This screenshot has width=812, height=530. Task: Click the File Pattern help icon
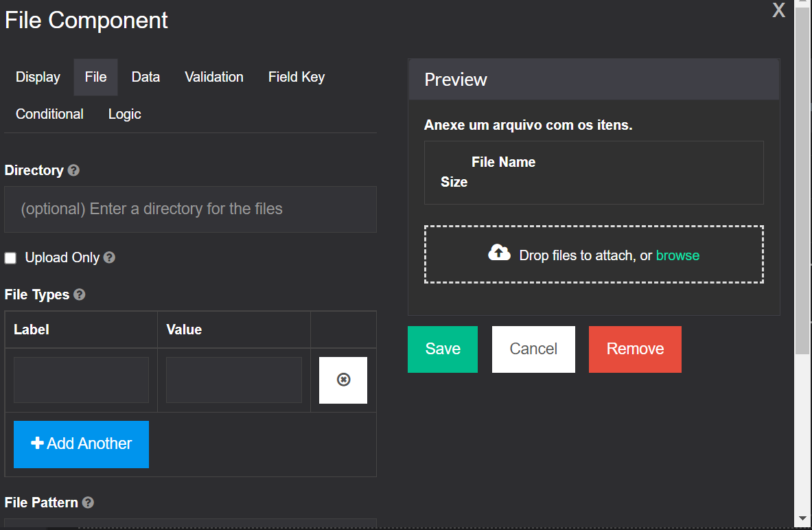pos(88,503)
